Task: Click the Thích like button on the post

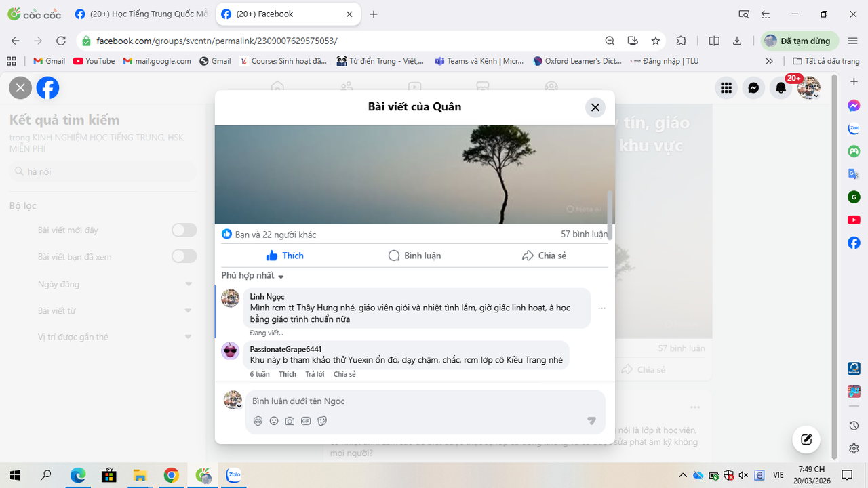Action: (x=284, y=256)
